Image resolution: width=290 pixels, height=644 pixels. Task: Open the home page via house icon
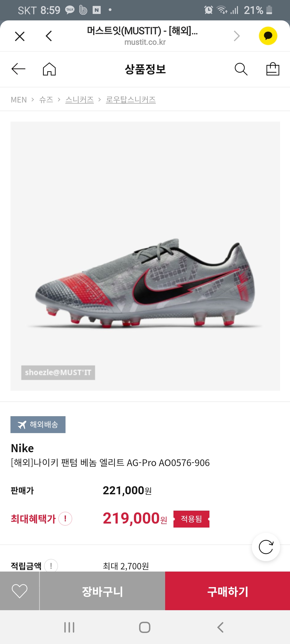(x=49, y=69)
